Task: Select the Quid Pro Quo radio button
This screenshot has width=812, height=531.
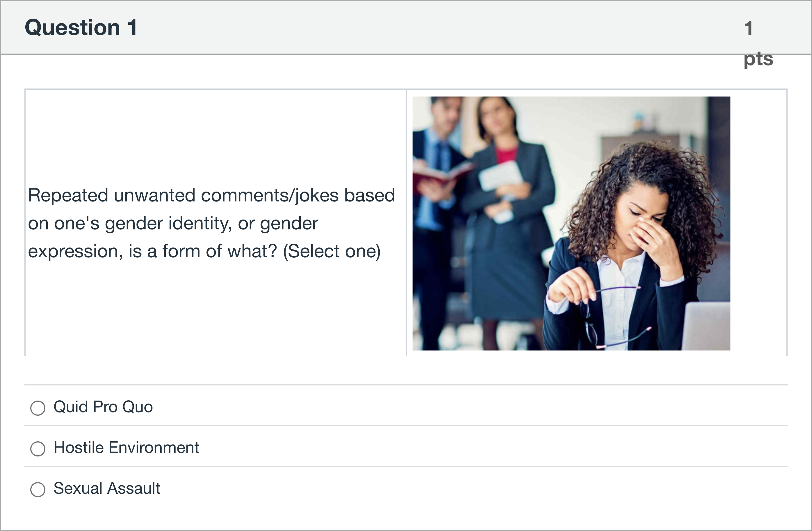Action: click(38, 408)
